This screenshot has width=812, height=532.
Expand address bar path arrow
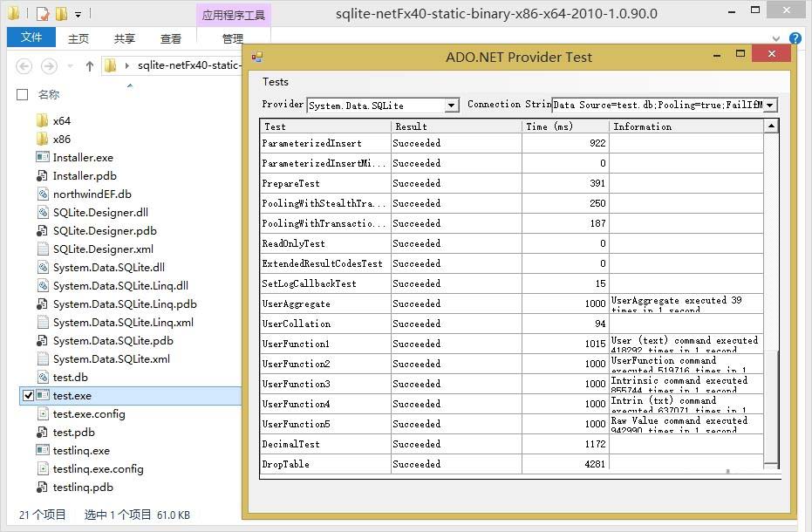click(x=126, y=65)
